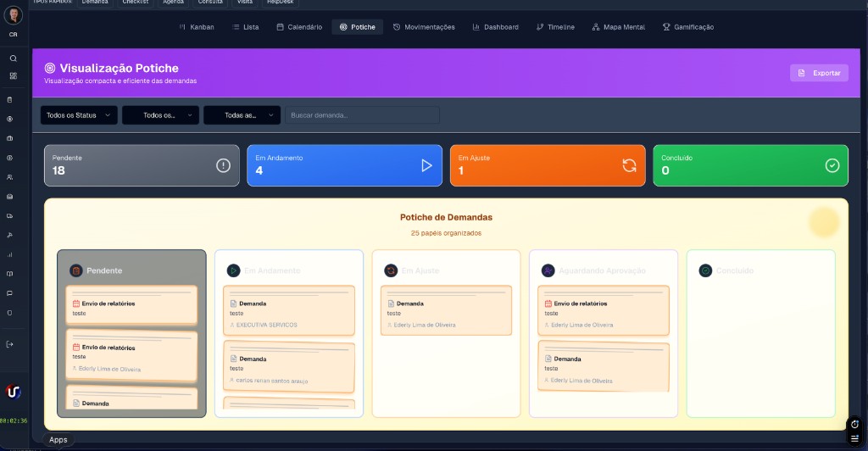Select the Concluído counter card showing 0
Image resolution: width=868 pixels, height=451 pixels.
coord(751,165)
